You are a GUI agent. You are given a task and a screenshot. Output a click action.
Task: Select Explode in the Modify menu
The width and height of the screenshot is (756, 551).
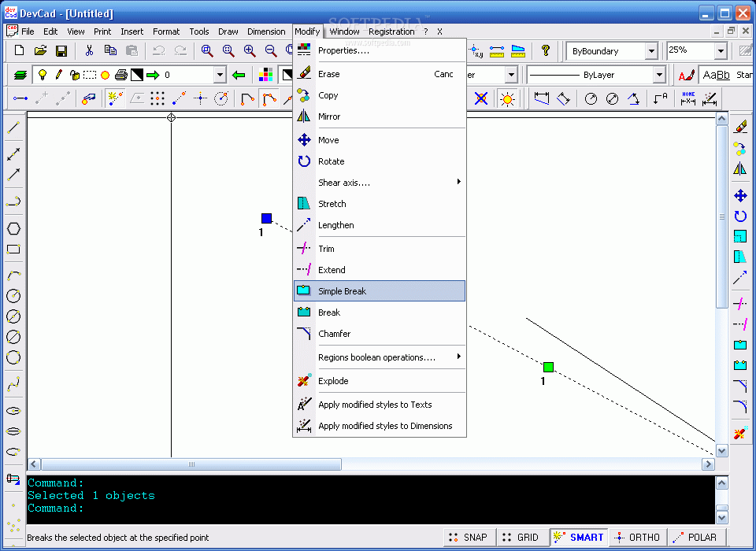tap(380, 381)
